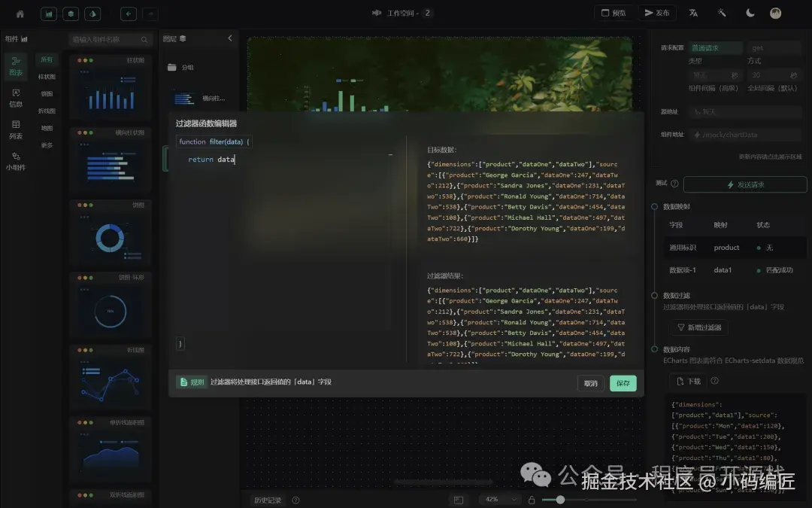Select the 信息 information category

coord(16,98)
